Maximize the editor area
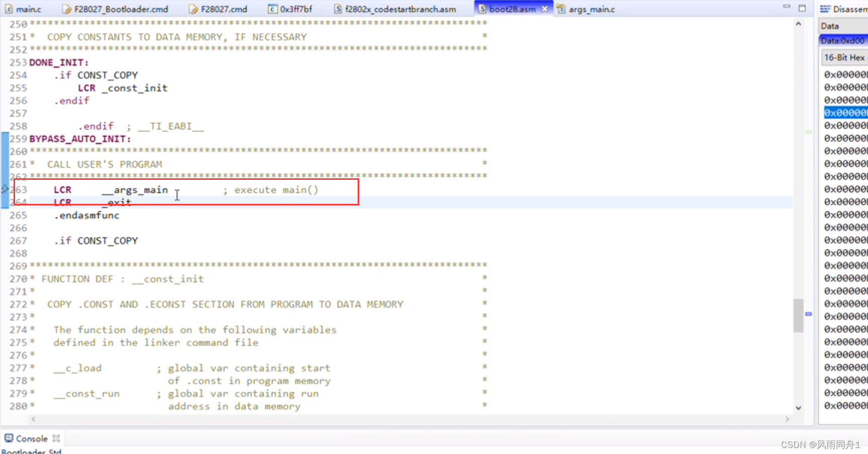The width and height of the screenshot is (868, 454). pos(802,8)
